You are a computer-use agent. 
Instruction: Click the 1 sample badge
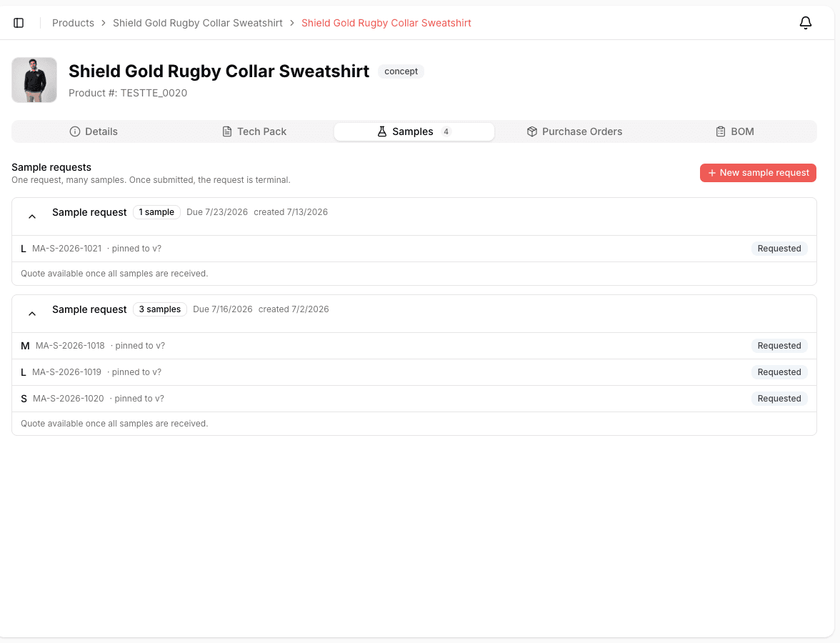coord(156,212)
